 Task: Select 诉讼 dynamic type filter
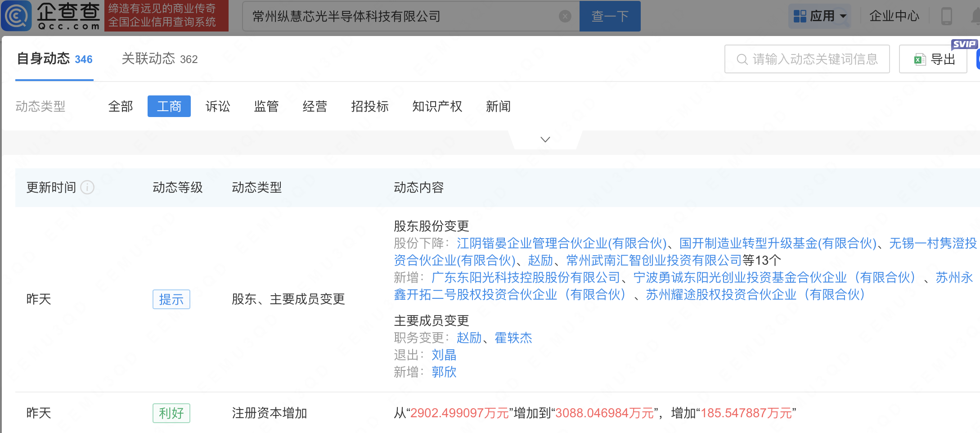pyautogui.click(x=218, y=106)
